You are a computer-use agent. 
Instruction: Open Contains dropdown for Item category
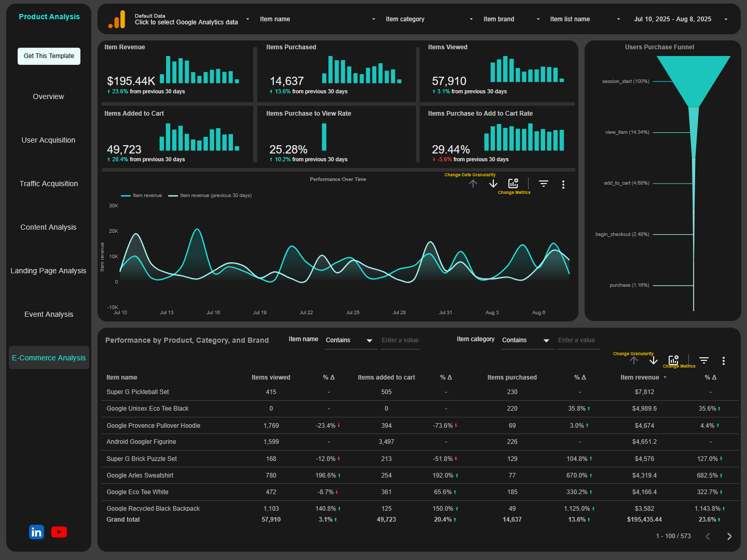tap(527, 340)
